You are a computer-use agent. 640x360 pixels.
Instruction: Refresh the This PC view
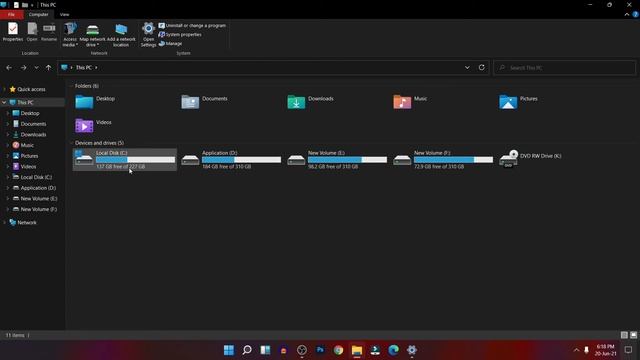[482, 67]
